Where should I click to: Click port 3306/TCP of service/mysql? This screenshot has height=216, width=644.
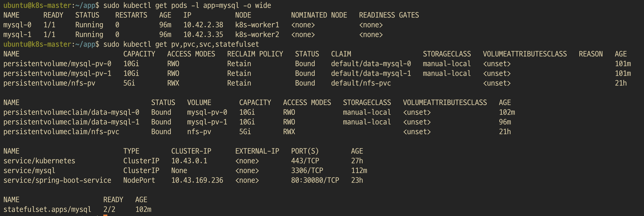tap(307, 171)
